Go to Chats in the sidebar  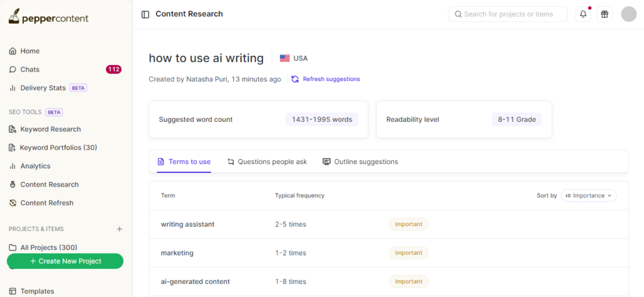click(x=30, y=70)
